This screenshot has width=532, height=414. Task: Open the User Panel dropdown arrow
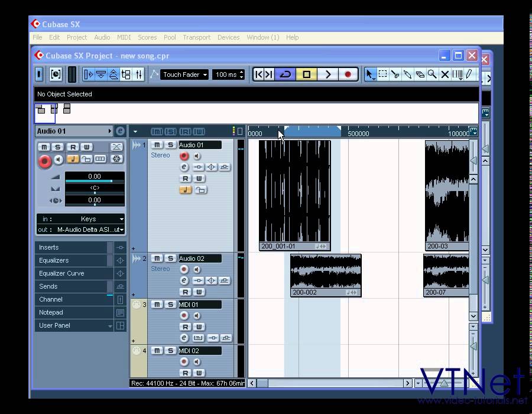pos(110,326)
